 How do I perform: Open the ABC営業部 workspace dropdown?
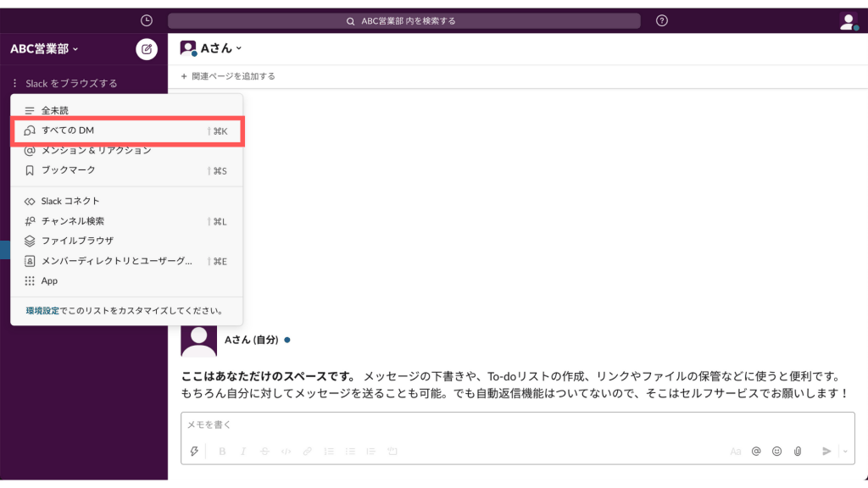point(41,49)
